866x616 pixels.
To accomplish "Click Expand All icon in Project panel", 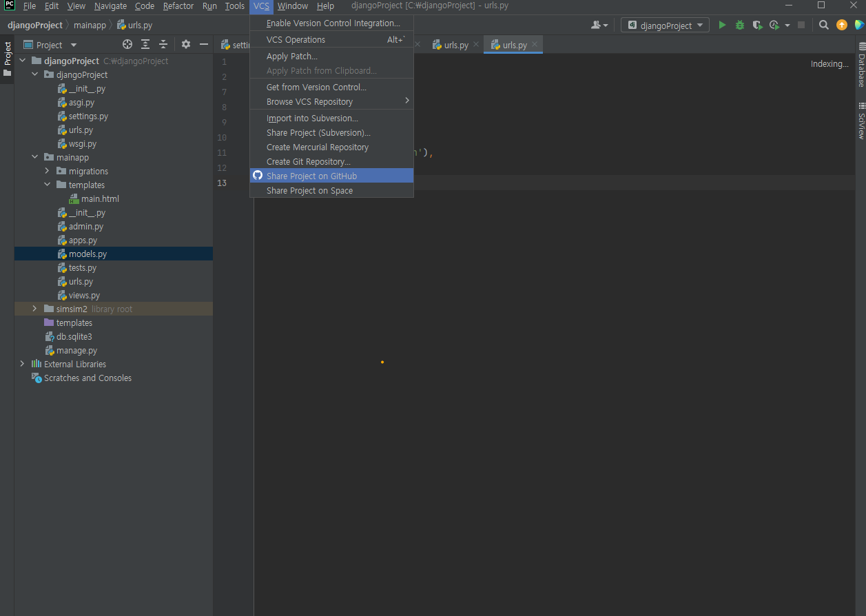I will click(x=145, y=44).
